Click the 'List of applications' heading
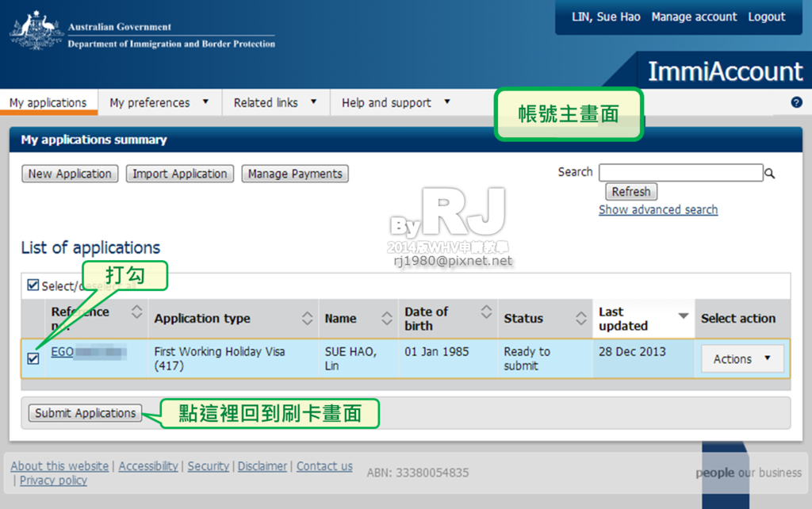The height and width of the screenshot is (509, 812). (x=90, y=247)
